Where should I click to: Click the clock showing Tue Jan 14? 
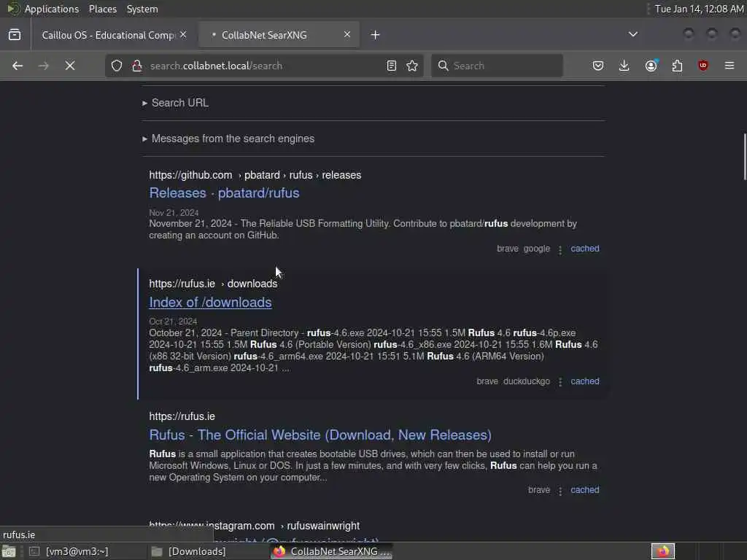coord(699,9)
